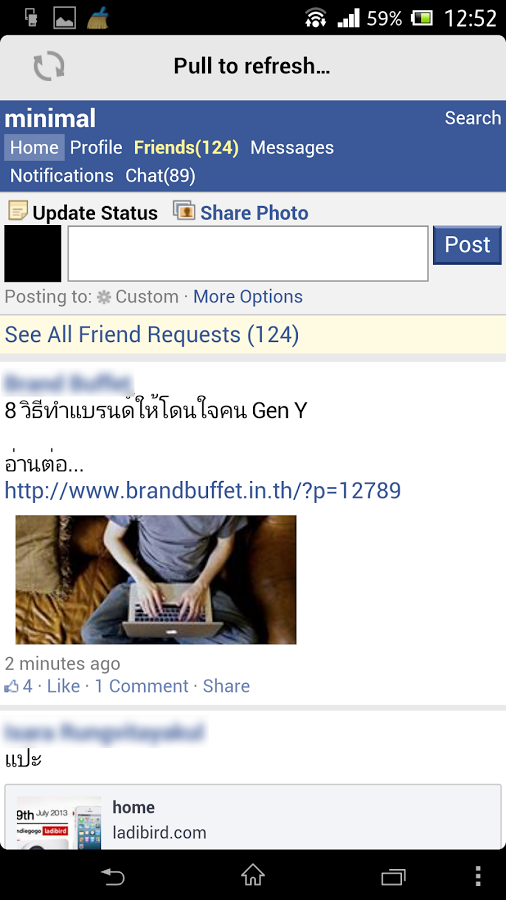Tap the Update Status note icon
Image resolution: width=506 pixels, height=900 pixels.
pos(17,211)
